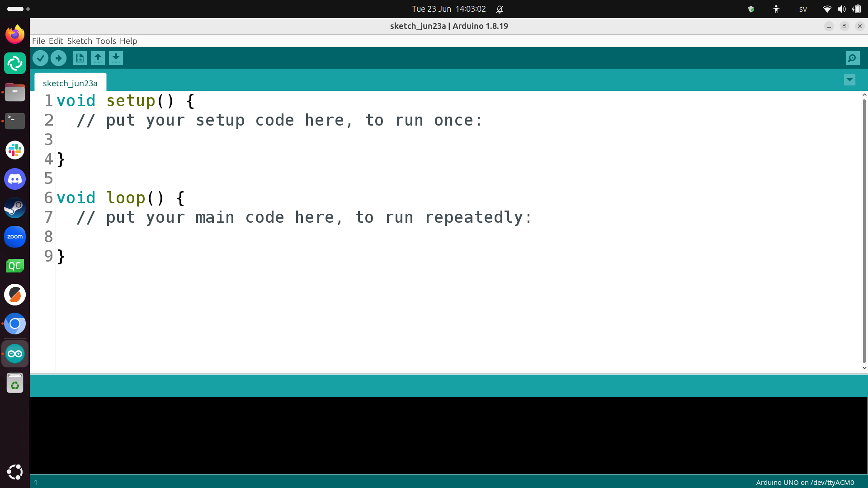Save the sketch with the Save icon

(116, 58)
